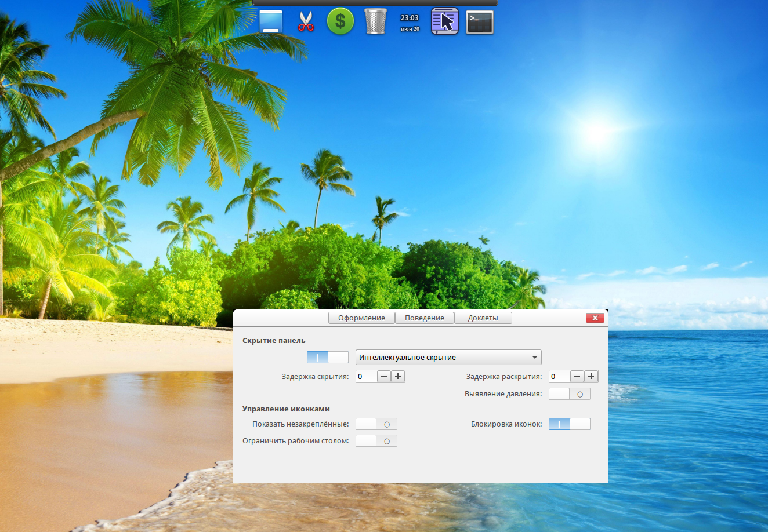Toggle the panel hiding switch off
The image size is (768, 532).
click(328, 358)
